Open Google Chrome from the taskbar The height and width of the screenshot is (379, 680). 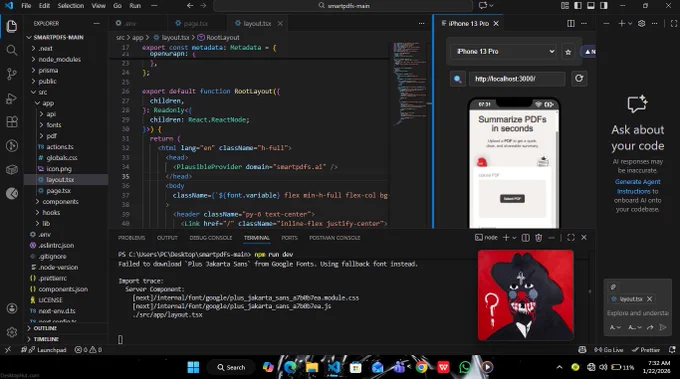coord(421,367)
